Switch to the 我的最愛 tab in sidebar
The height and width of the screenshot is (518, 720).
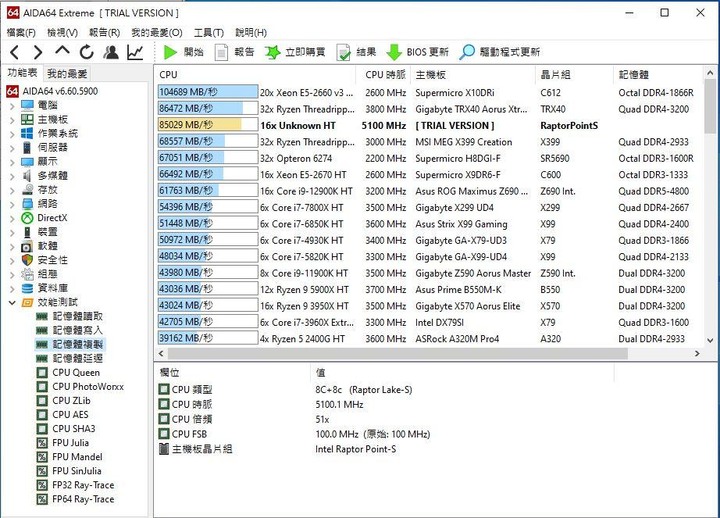point(67,73)
